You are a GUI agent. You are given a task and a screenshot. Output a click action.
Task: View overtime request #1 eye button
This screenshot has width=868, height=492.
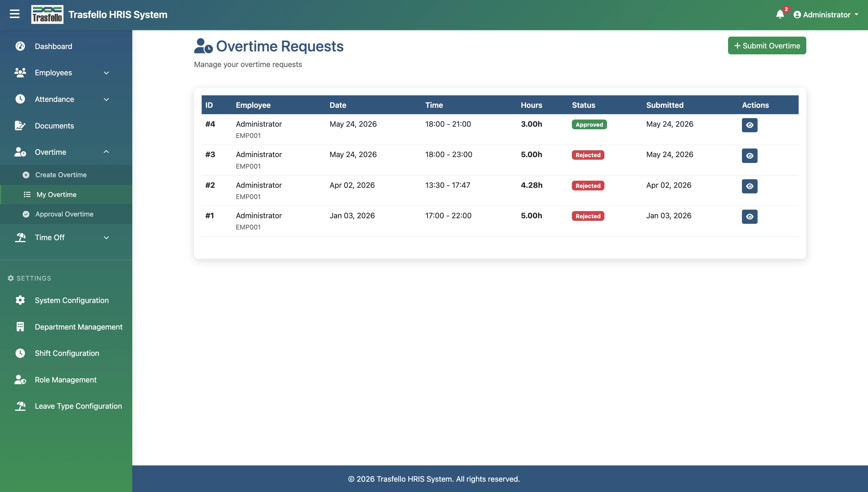click(x=749, y=216)
